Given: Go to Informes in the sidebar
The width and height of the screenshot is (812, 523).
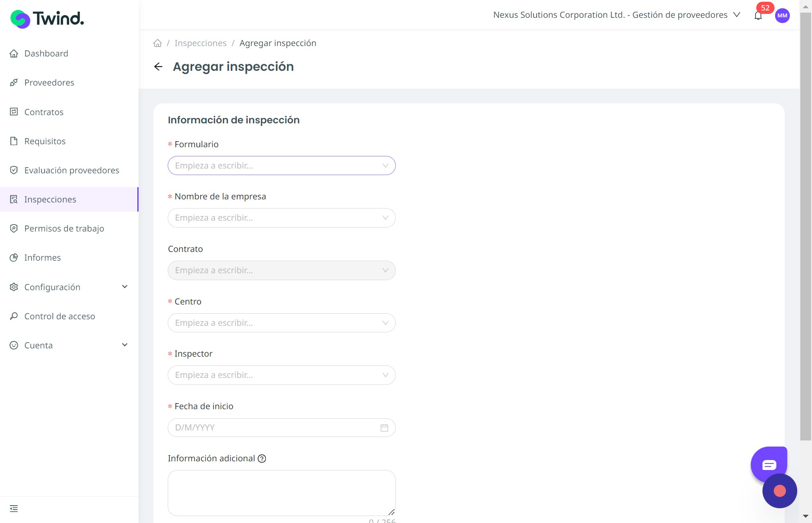Looking at the screenshot, I should coord(69,258).
